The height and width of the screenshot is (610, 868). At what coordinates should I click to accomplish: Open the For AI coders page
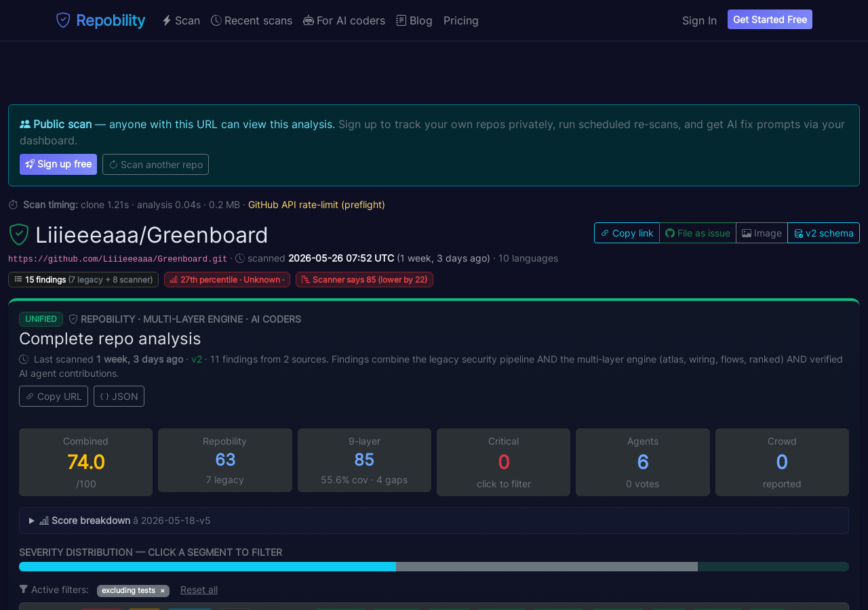coord(344,20)
